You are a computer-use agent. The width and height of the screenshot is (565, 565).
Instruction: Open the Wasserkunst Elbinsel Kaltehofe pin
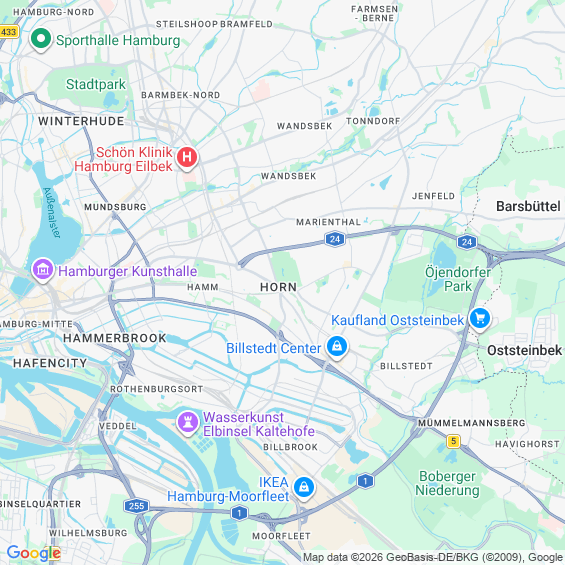[188, 423]
